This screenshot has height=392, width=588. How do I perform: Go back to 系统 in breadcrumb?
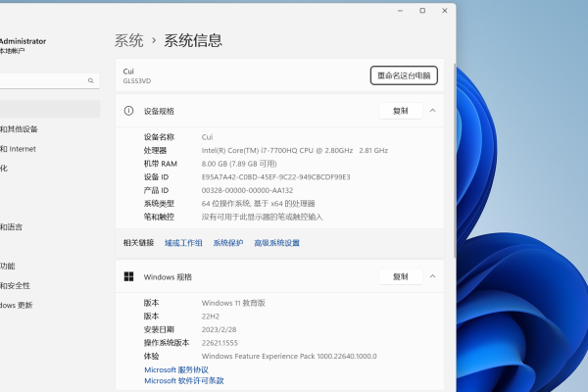tap(128, 40)
